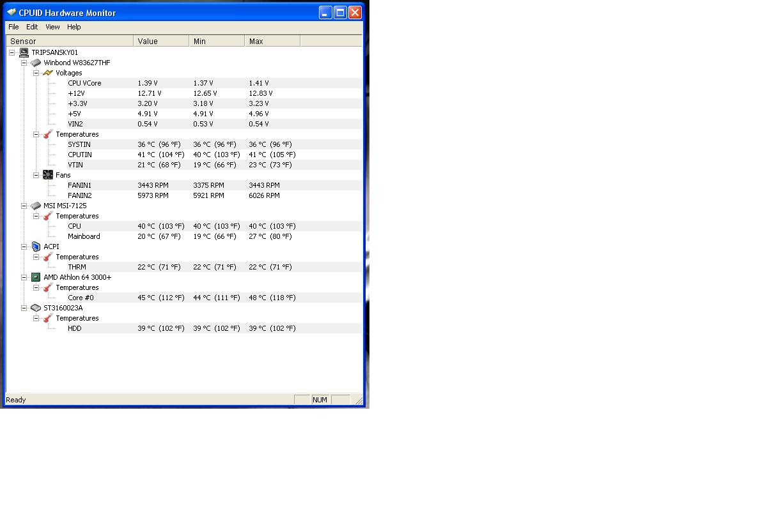Screen dimensions: 760x532
Task: Click the thermometer icon under ST3160023A
Action: coord(47,318)
